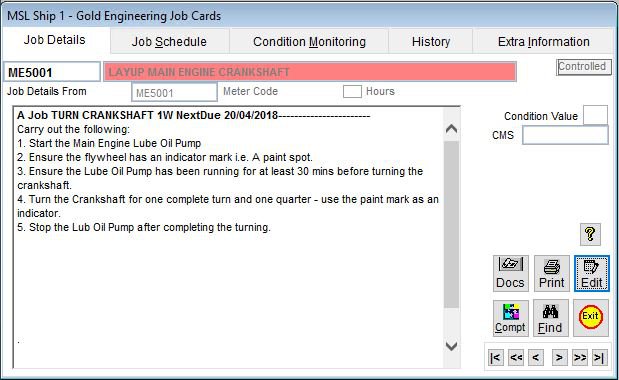Click the red and yellow Exit button
This screenshot has height=380, width=619.
[x=591, y=318]
